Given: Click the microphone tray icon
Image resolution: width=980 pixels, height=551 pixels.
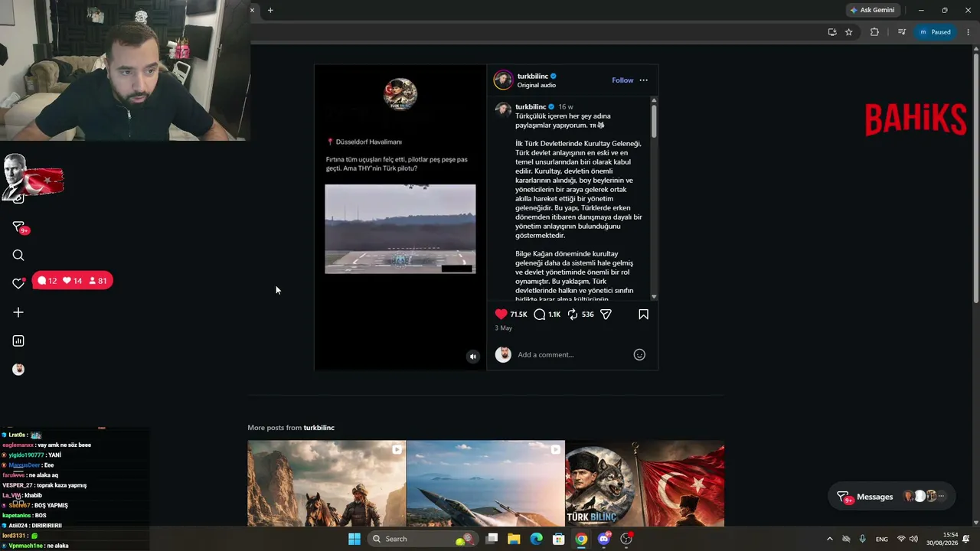Looking at the screenshot, I should [x=863, y=539].
